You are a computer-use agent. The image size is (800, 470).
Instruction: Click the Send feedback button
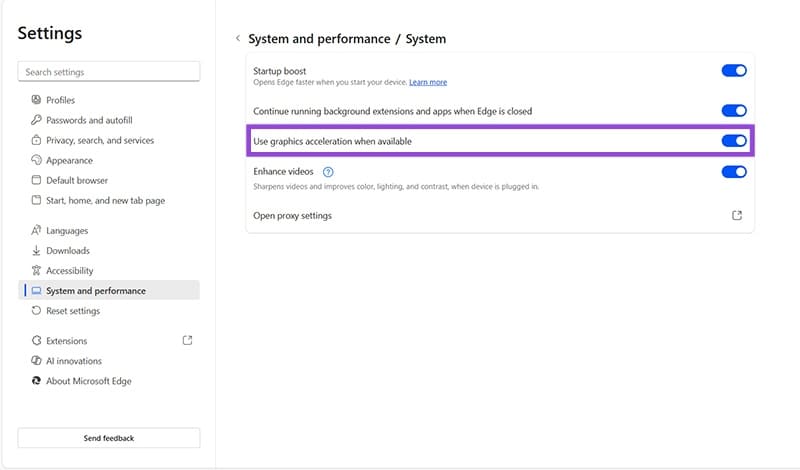[109, 438]
